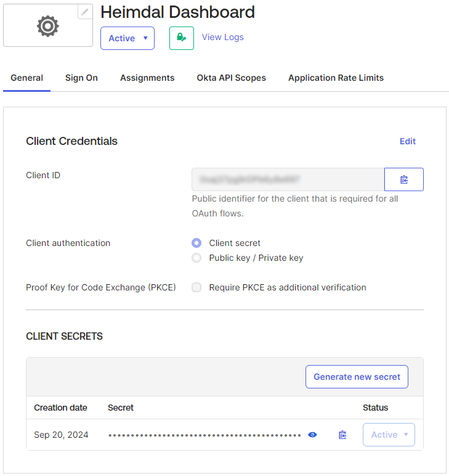Click the CLIENT SECRETS heading
This screenshot has width=449, height=476.
pos(64,337)
